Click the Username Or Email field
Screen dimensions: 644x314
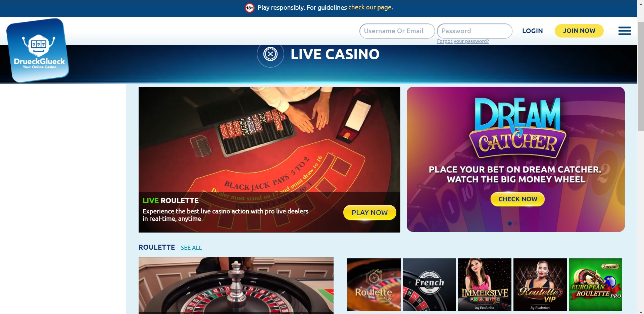(x=397, y=31)
